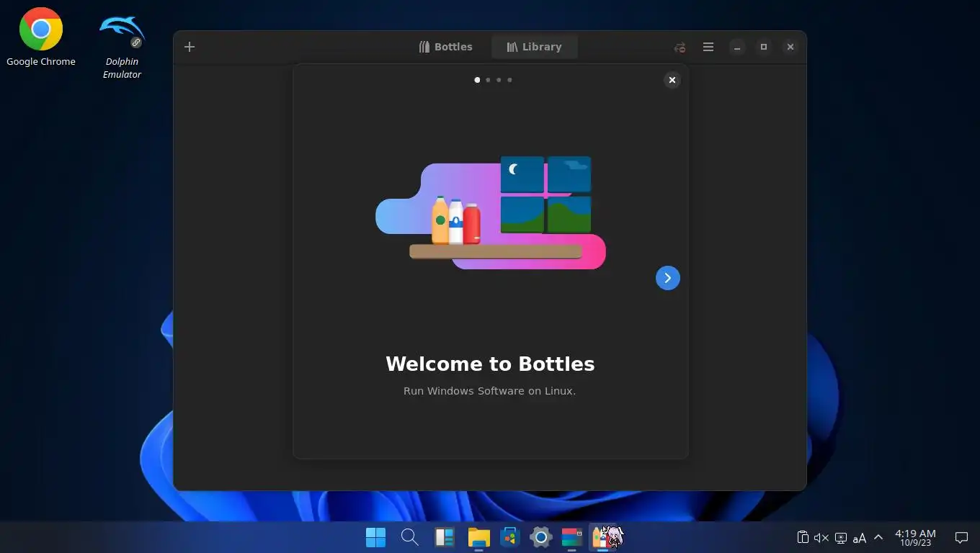This screenshot has height=553, width=980.
Task: Click the Bottles welcome illustration
Action: (x=491, y=212)
